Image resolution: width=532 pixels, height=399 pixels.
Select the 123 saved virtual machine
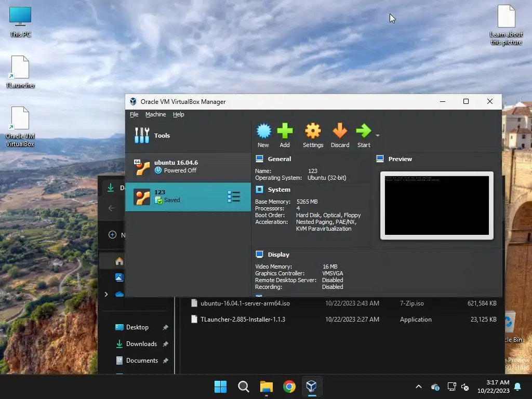pyautogui.click(x=188, y=197)
